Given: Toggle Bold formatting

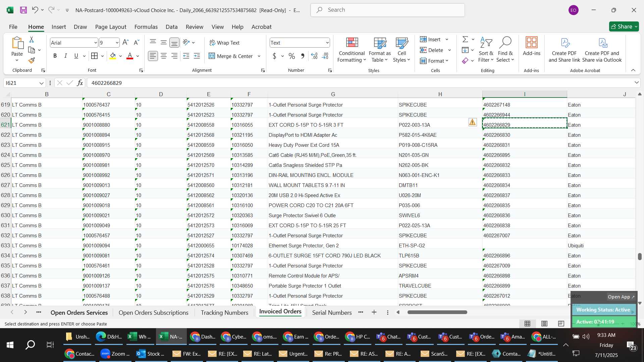Looking at the screenshot, I should coord(55,56).
